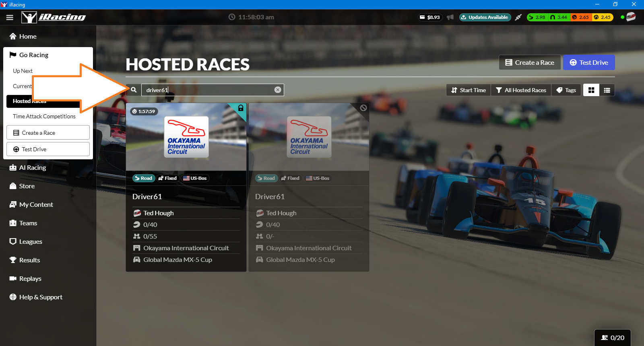Click the 0/40 drivers count on first card
Viewport: 644px width, 346px height.
click(150, 224)
